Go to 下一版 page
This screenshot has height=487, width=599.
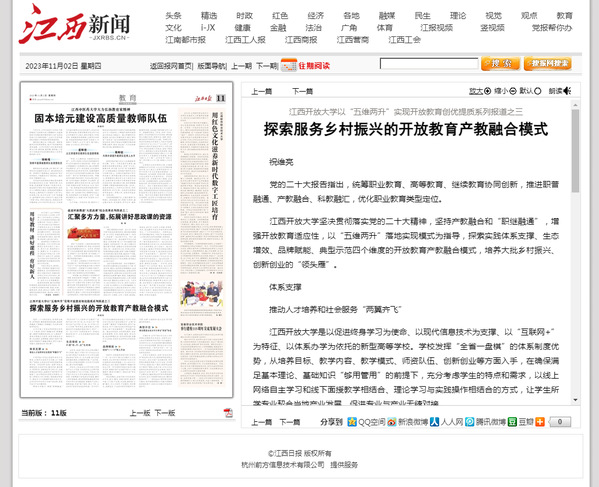[x=165, y=413]
